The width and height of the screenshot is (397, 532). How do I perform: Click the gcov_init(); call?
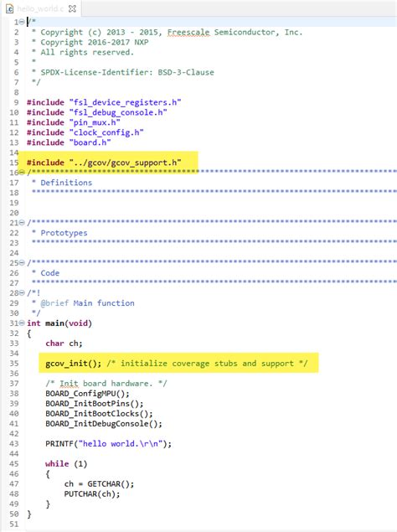pos(74,364)
